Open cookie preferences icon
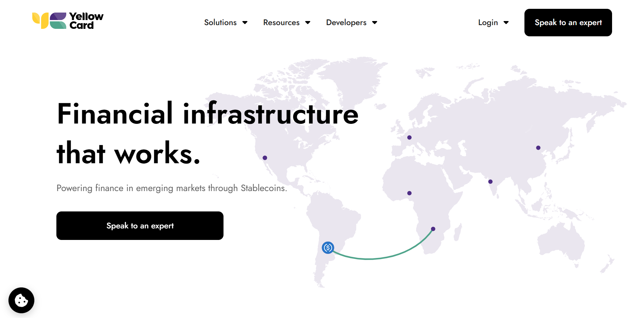644x318 pixels. (x=21, y=300)
